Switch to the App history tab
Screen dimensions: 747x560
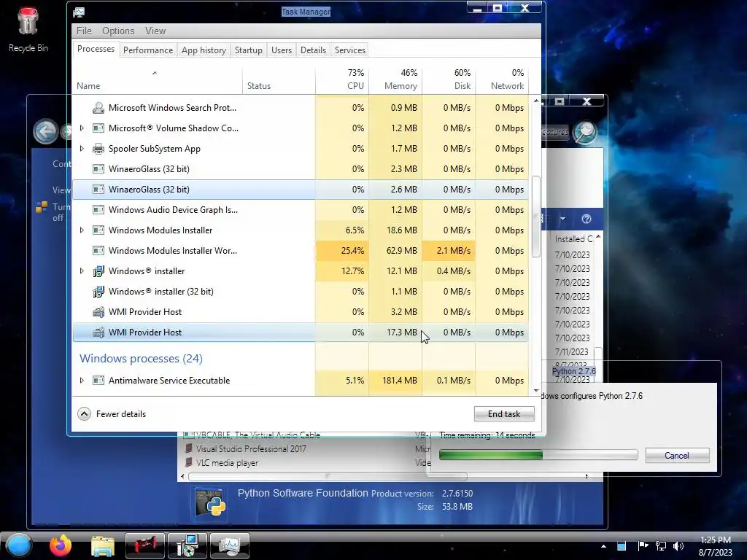tap(204, 50)
